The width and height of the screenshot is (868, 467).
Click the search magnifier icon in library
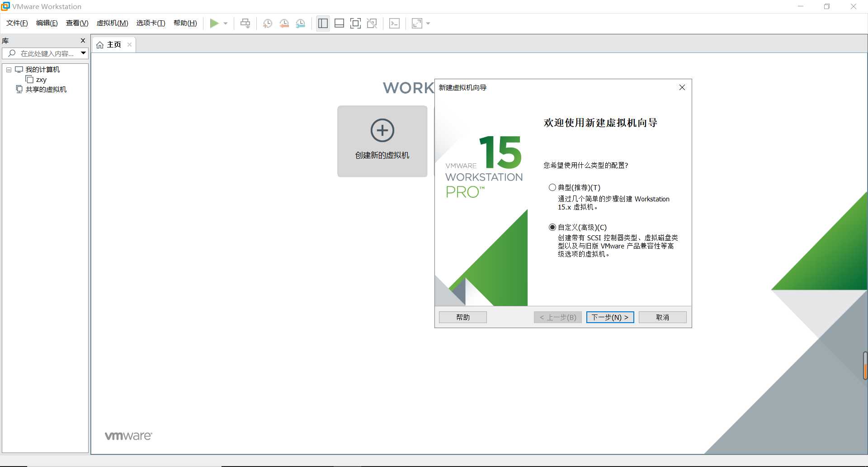[x=12, y=53]
